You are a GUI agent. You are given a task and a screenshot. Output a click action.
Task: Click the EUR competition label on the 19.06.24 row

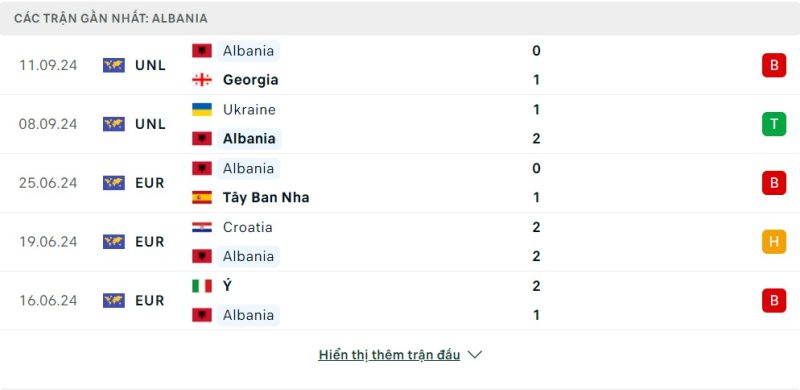150,241
